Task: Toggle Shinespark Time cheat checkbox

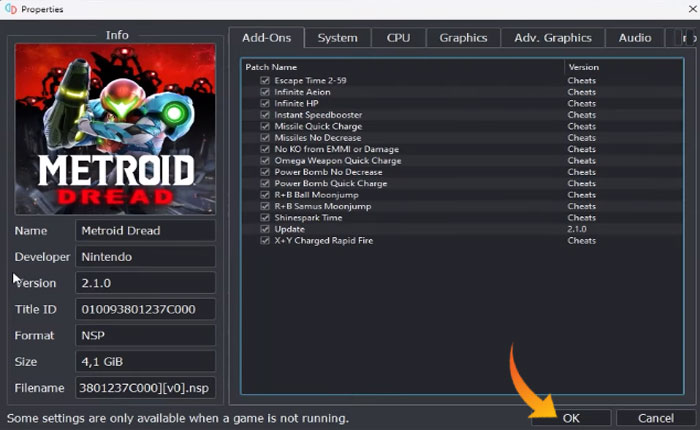Action: coord(265,218)
